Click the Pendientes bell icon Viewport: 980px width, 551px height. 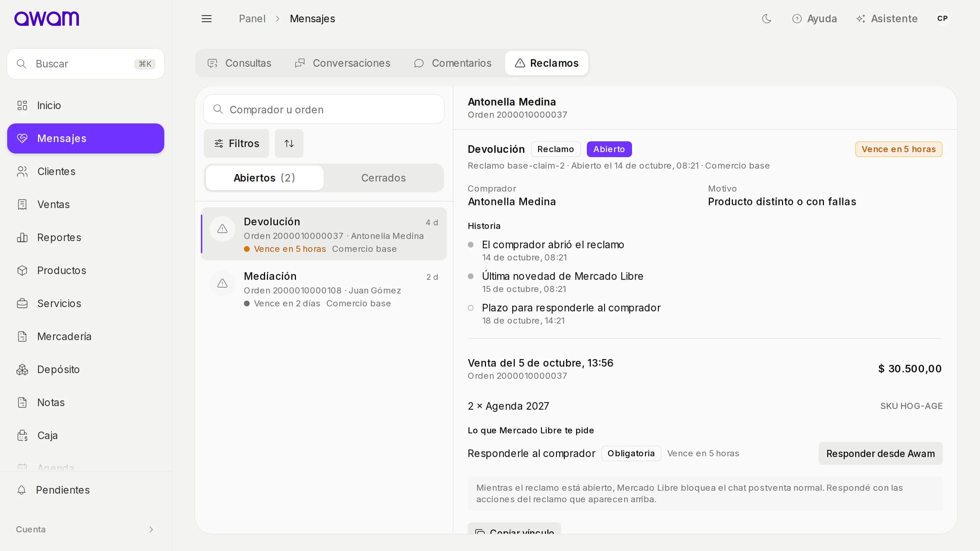point(22,490)
